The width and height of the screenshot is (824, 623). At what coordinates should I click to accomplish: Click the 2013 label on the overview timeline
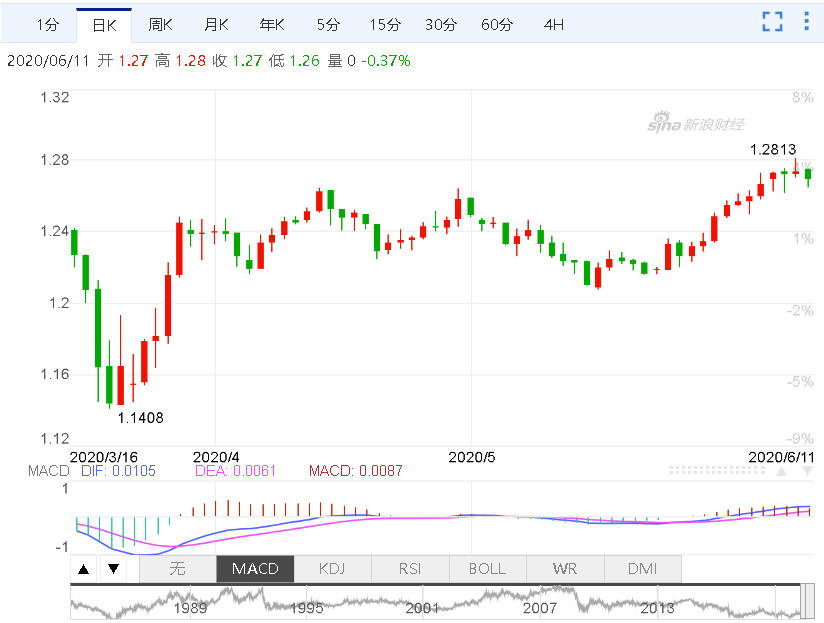[657, 608]
